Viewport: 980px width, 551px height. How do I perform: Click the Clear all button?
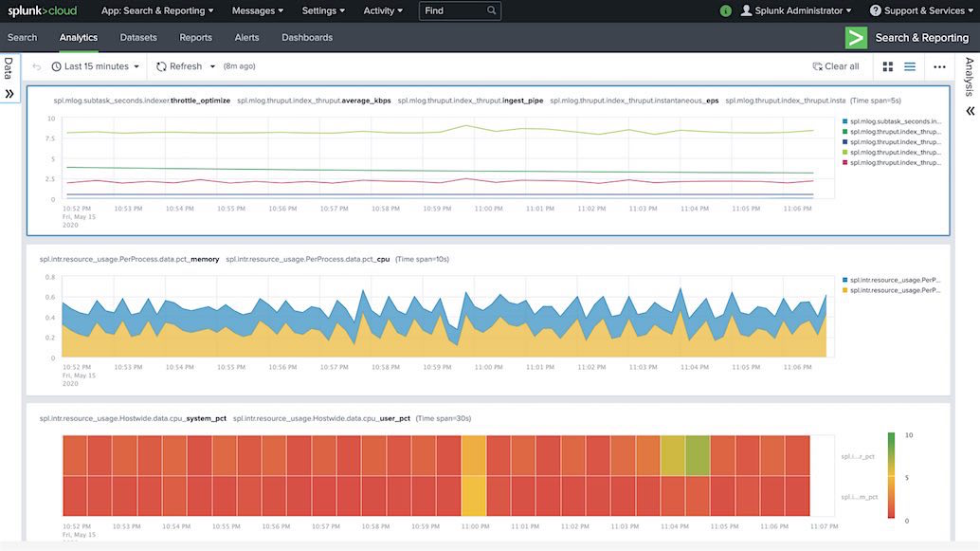[836, 66]
